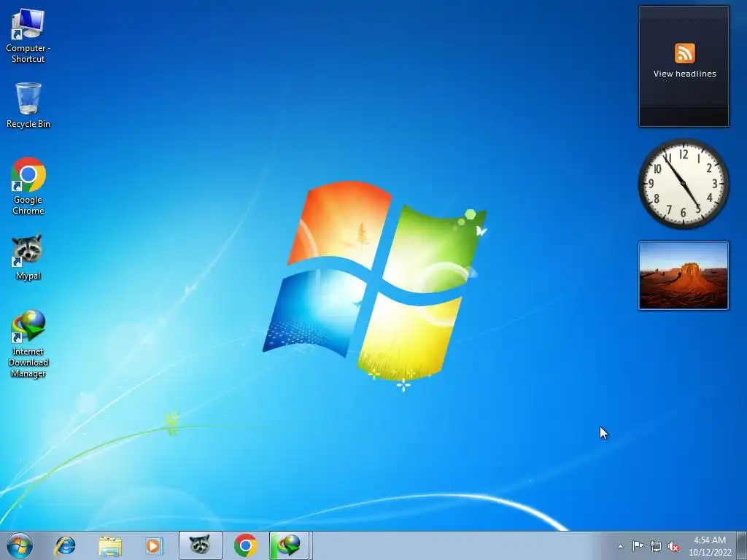
Task: Open the Action Center flag icon
Action: (638, 546)
